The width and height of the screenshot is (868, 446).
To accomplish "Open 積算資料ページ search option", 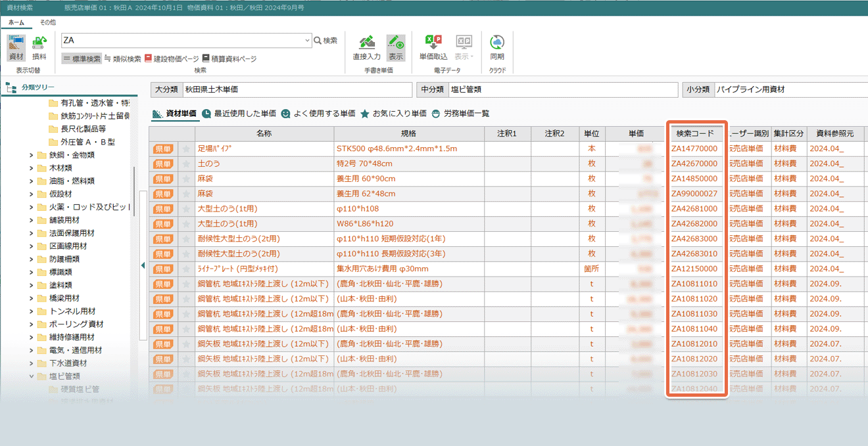I will 229,58.
